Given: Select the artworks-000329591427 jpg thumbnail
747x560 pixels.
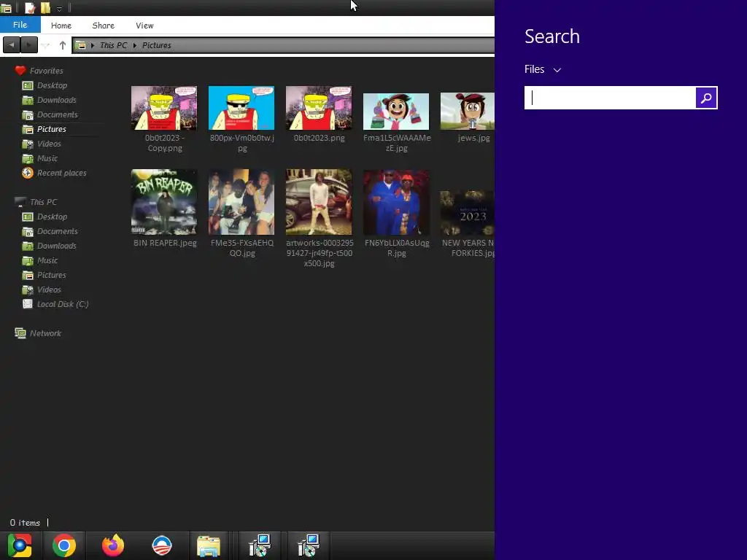Looking at the screenshot, I should [x=319, y=202].
